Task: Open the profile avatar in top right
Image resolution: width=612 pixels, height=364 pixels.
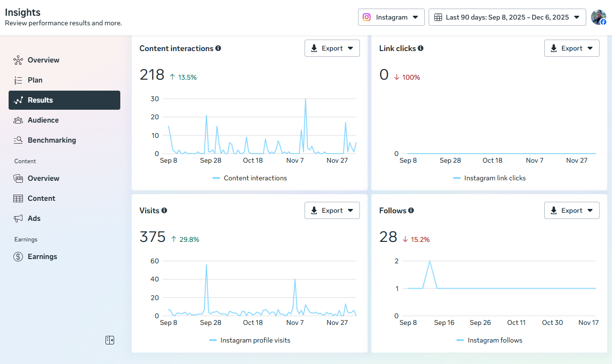Action: tap(598, 17)
